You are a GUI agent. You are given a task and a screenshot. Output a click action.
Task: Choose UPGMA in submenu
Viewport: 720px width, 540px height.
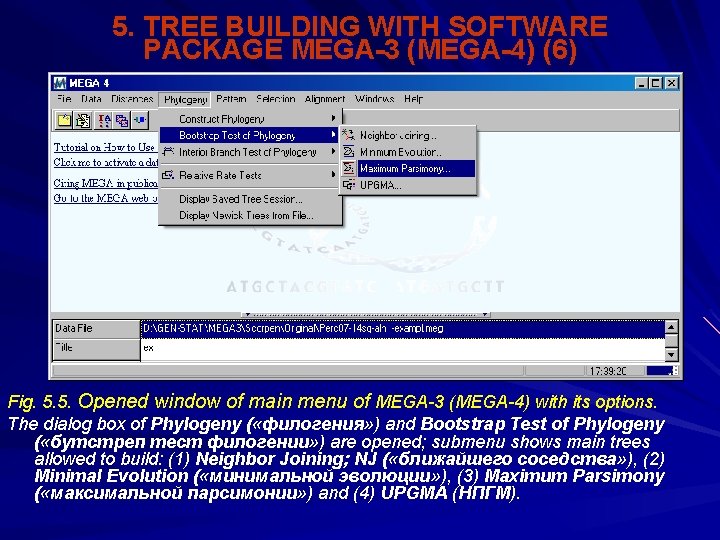pos(408,185)
